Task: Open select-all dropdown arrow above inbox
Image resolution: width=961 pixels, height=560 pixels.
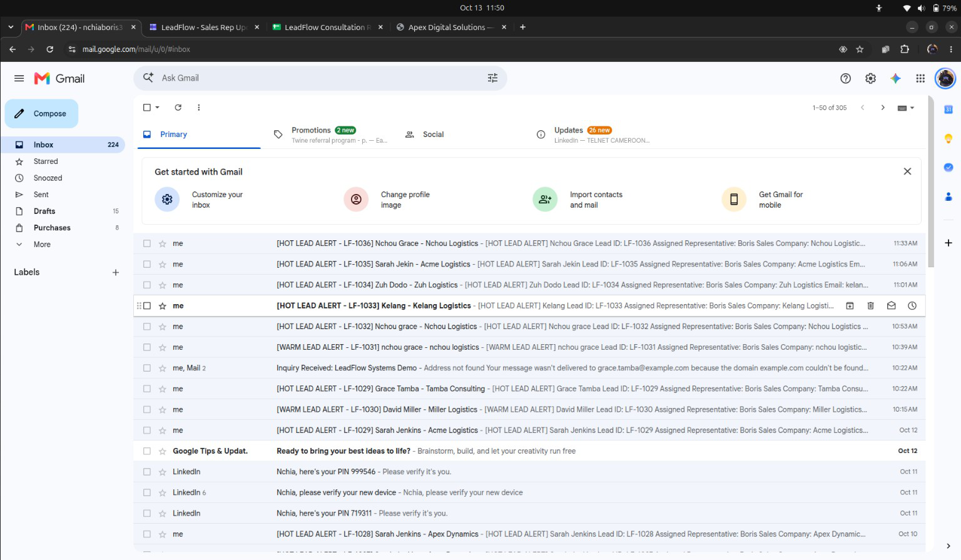Action: pos(158,108)
